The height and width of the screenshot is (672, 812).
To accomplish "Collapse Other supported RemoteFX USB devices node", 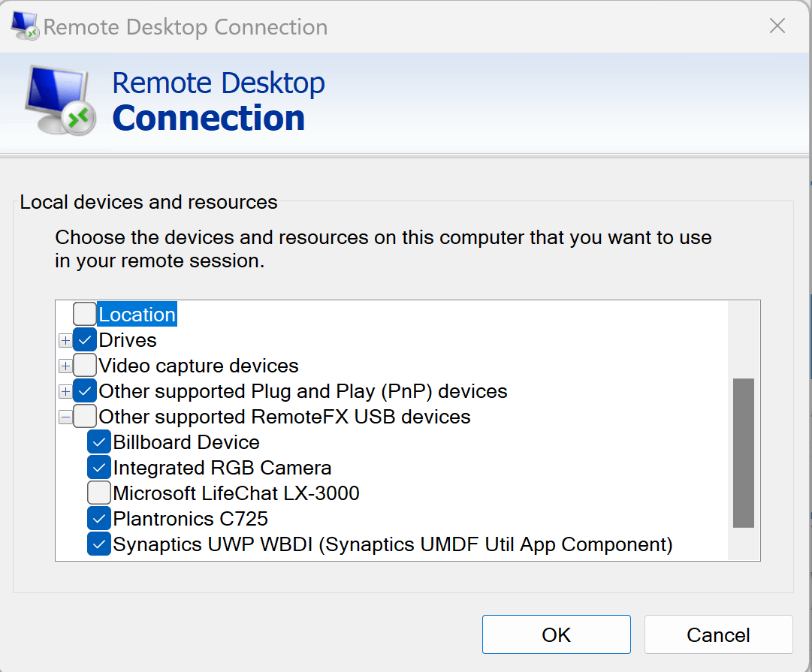I will point(65,417).
